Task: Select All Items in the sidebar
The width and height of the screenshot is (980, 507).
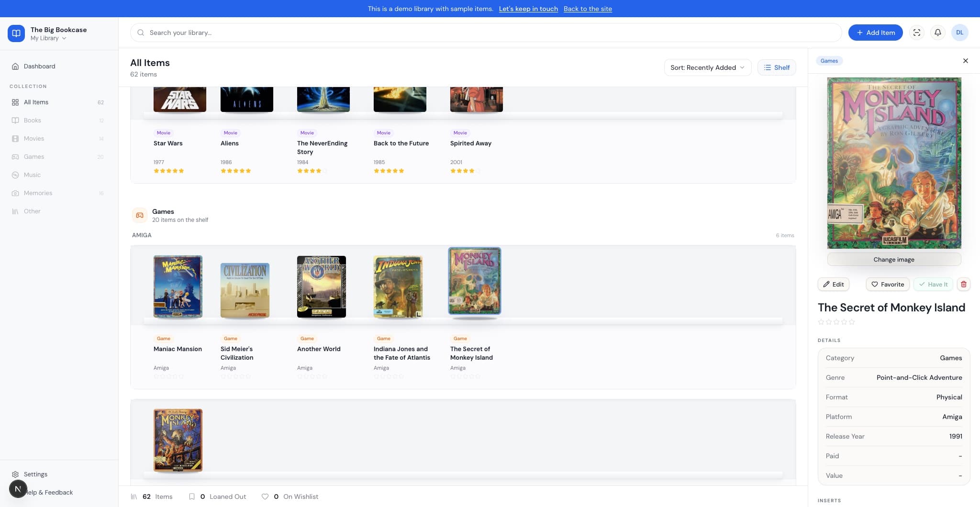Action: 59,102
